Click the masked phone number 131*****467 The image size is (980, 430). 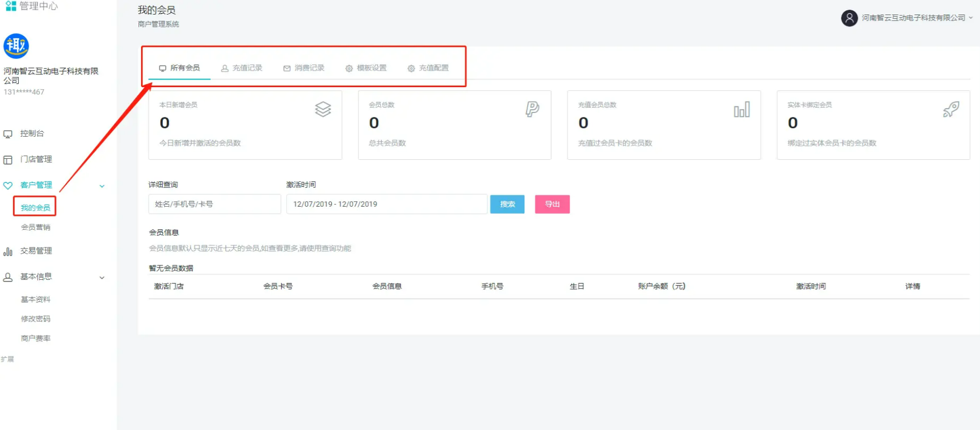point(24,92)
